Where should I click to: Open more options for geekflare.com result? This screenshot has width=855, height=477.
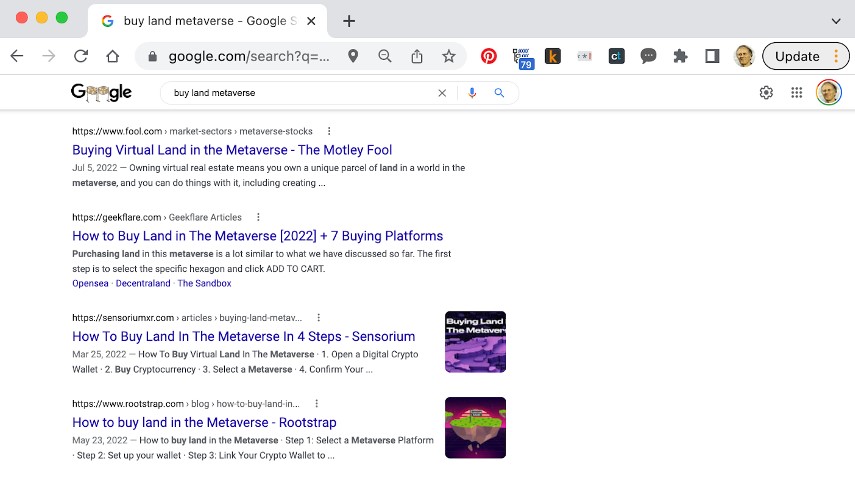pos(258,217)
